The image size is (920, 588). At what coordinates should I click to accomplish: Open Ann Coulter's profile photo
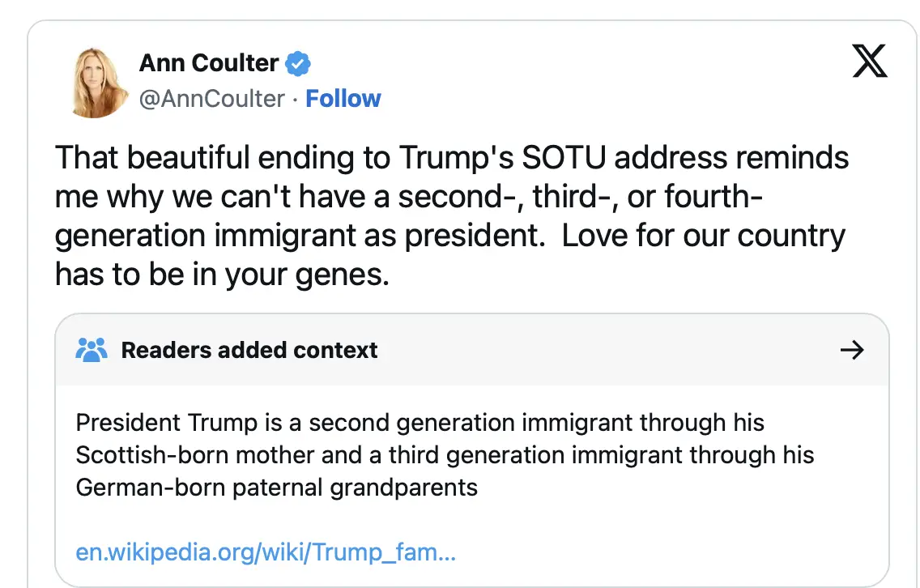pyautogui.click(x=99, y=82)
